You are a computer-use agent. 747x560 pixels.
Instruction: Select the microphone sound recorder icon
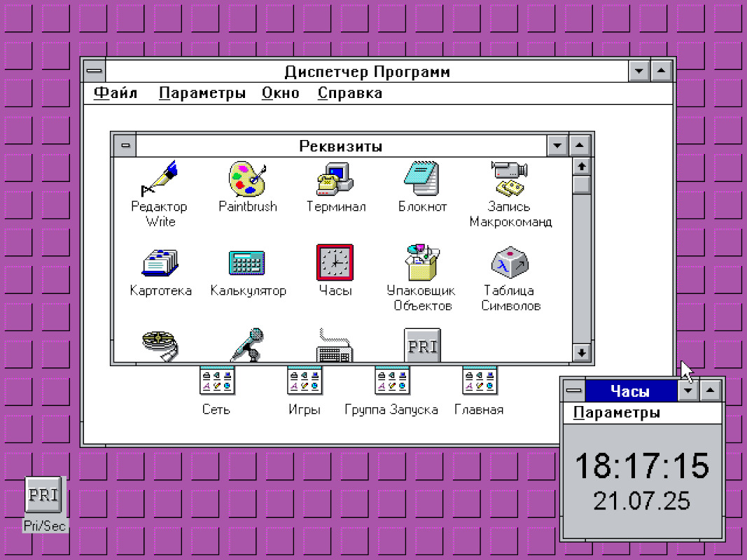247,345
